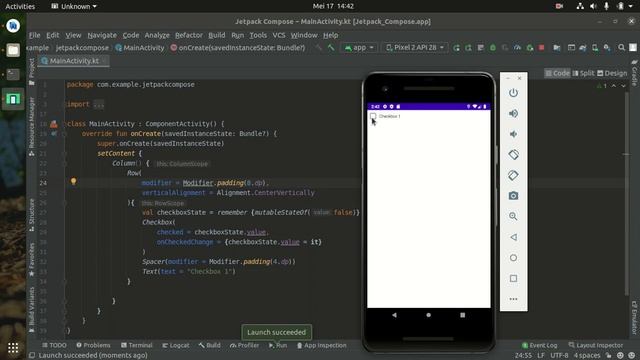Viewport: 640px width, 360px height.
Task: Open the Pixel 2 API 28 device dropdown
Action: (x=415, y=48)
